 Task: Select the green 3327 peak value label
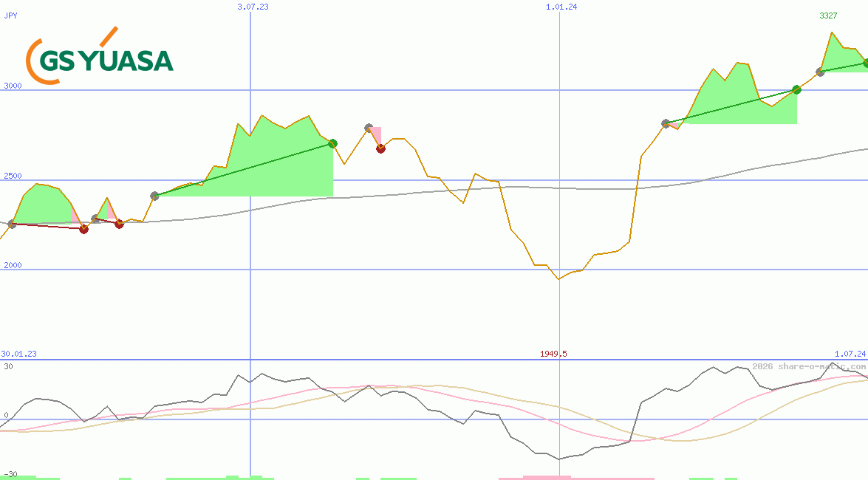tap(828, 16)
